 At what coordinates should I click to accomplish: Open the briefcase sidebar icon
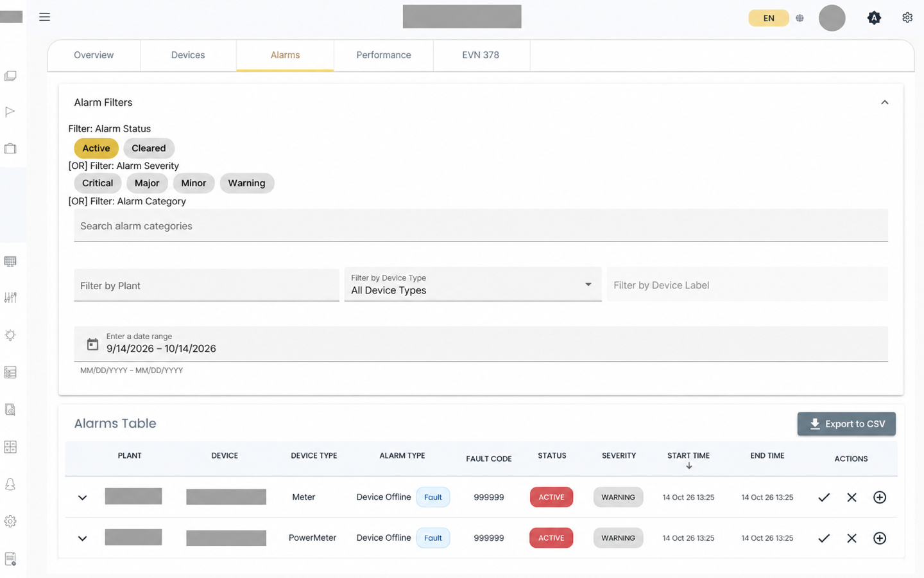(x=10, y=148)
